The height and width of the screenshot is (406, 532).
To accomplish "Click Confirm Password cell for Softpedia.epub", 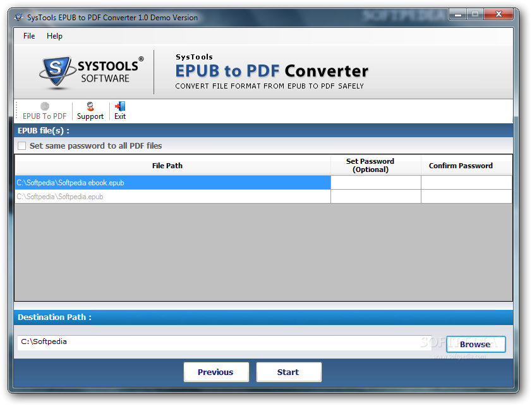I will [x=466, y=197].
